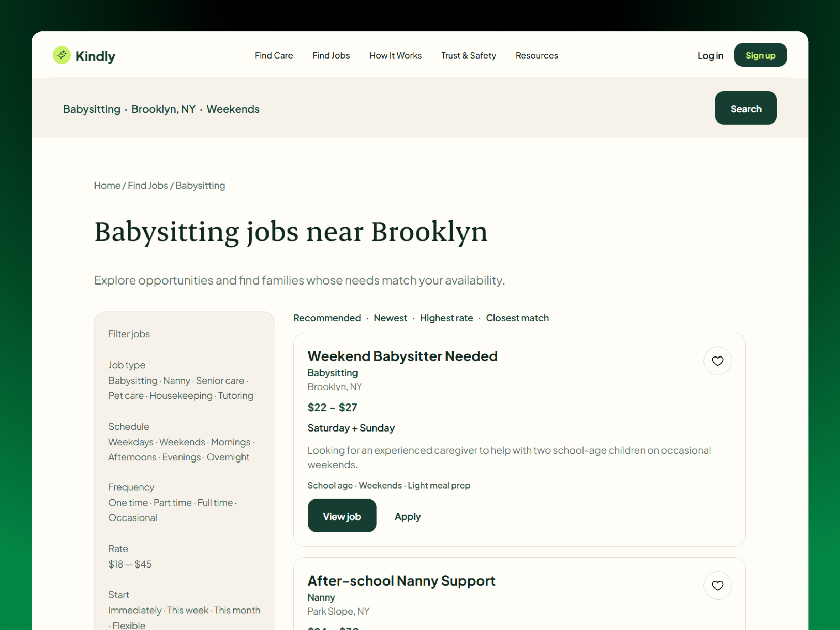
Task: Select Occasional frequency filter
Action: click(133, 518)
